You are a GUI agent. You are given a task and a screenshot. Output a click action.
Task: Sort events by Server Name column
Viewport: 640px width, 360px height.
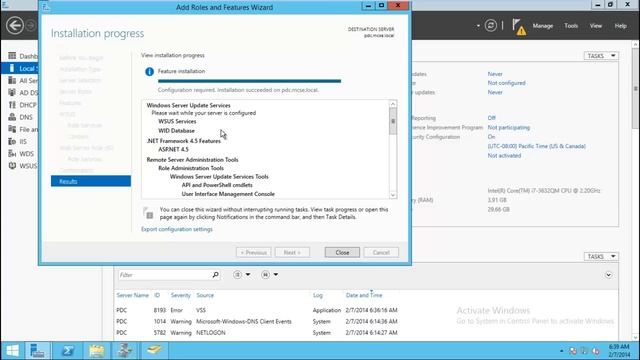(132, 295)
